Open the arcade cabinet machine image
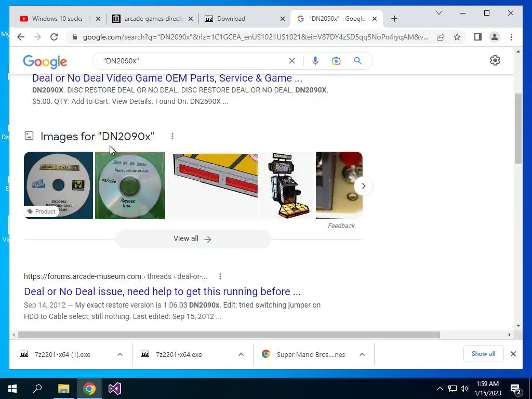 (287, 185)
